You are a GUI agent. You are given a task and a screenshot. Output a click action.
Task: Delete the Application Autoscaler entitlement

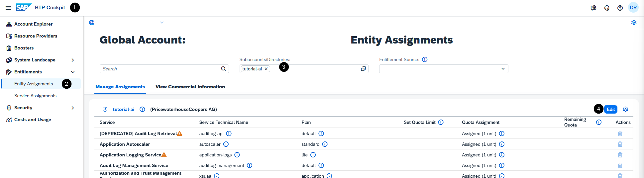[620, 144]
